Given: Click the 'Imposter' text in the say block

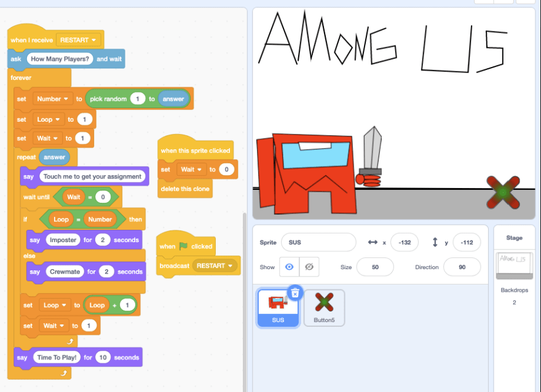Looking at the screenshot, I should point(63,240).
